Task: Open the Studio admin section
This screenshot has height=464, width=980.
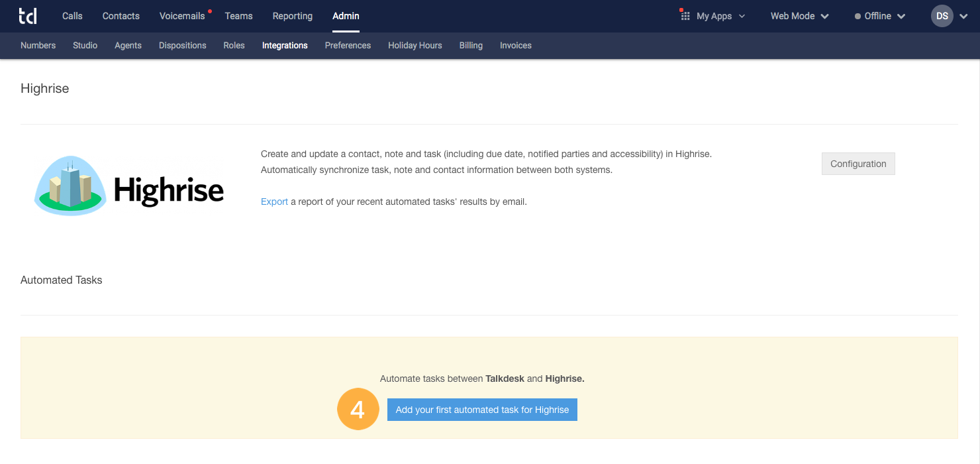Action: click(x=85, y=45)
